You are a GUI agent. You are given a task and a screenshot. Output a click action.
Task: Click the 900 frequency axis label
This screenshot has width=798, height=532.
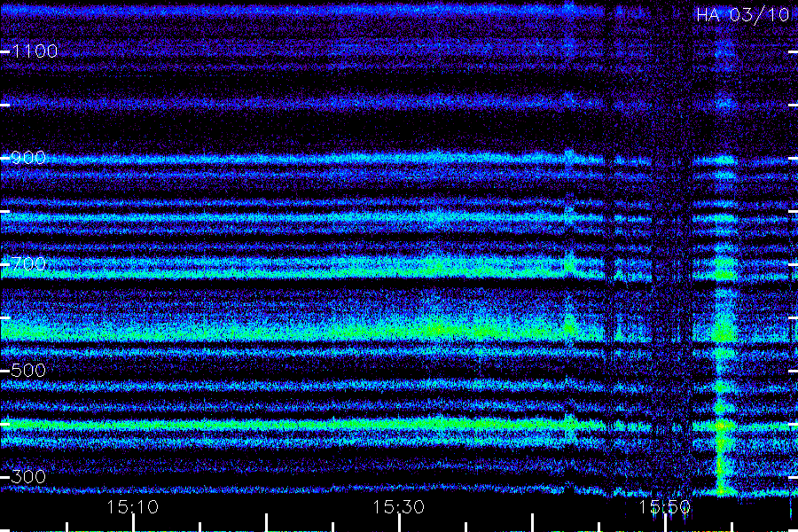(28, 158)
